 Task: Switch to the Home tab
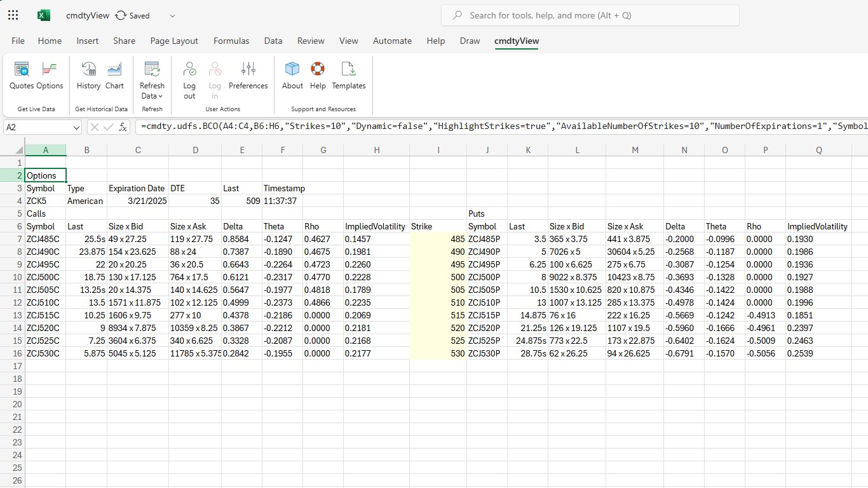(50, 41)
